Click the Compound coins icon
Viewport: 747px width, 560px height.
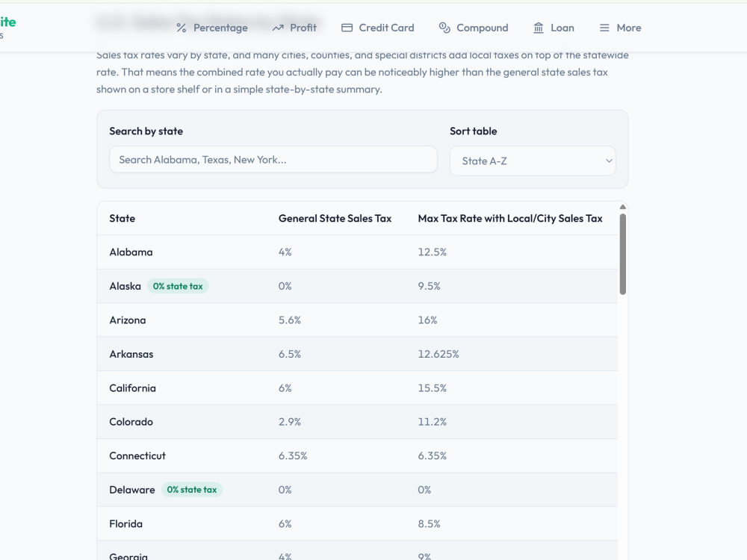pos(444,28)
